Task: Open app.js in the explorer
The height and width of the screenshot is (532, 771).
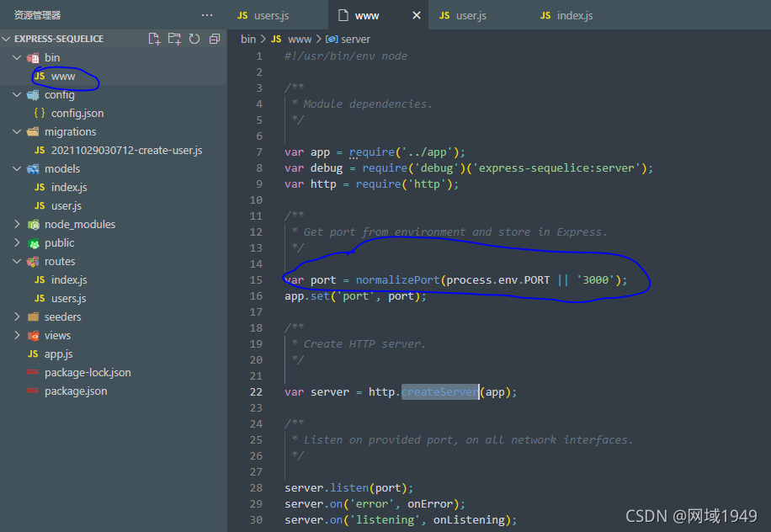Action: tap(114, 354)
